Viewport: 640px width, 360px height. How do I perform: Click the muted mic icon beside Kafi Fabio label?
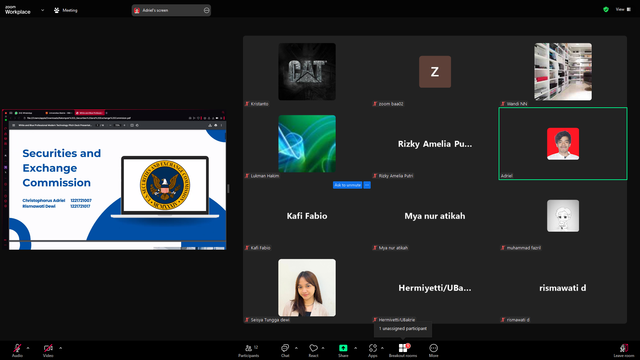point(247,248)
